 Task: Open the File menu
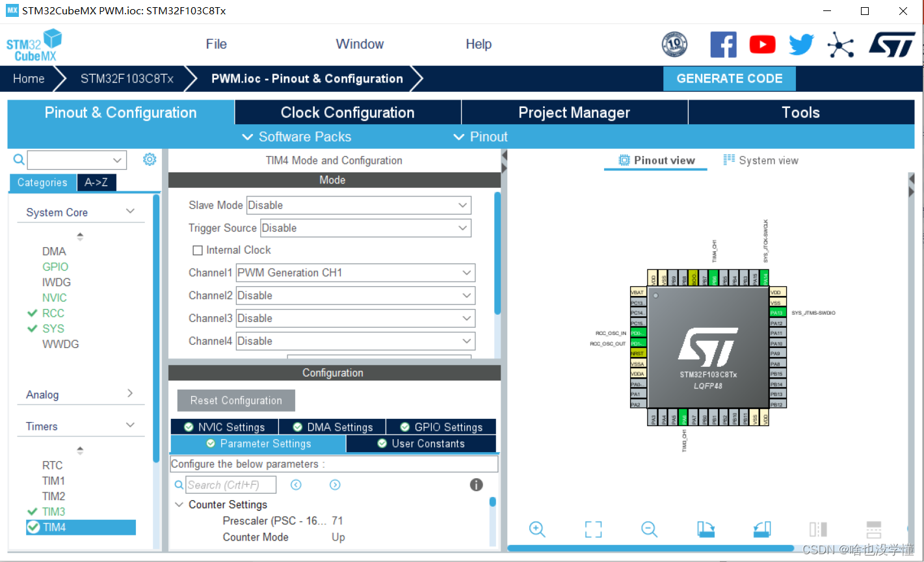217,44
